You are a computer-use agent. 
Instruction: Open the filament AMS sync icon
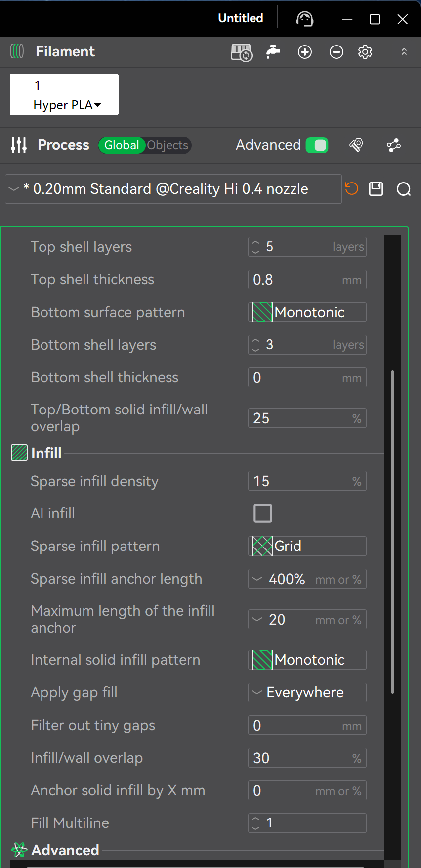pos(241,52)
